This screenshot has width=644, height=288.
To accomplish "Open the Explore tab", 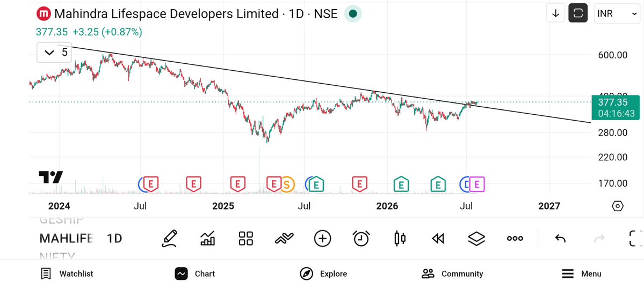I will click(x=323, y=274).
